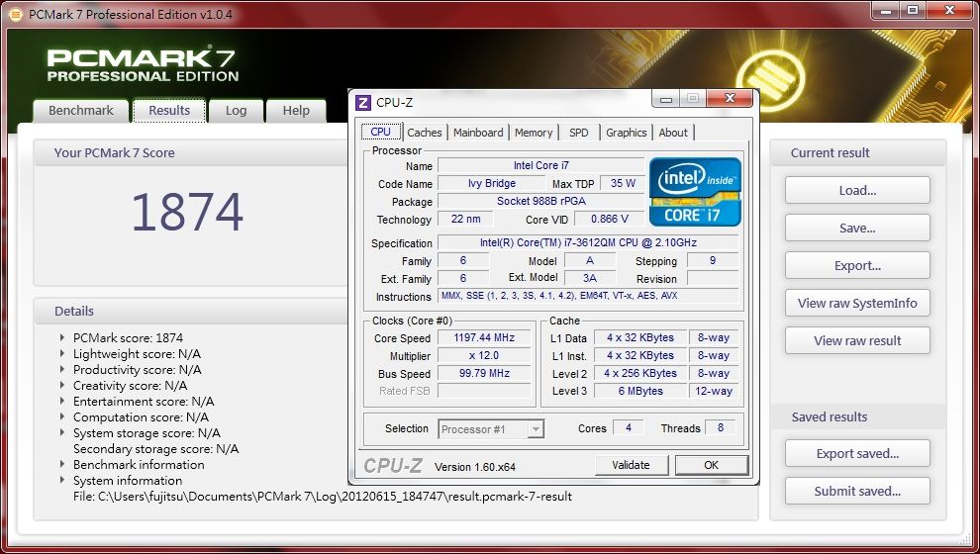
Task: Open the About tab in CPU-Z
Action: [673, 133]
